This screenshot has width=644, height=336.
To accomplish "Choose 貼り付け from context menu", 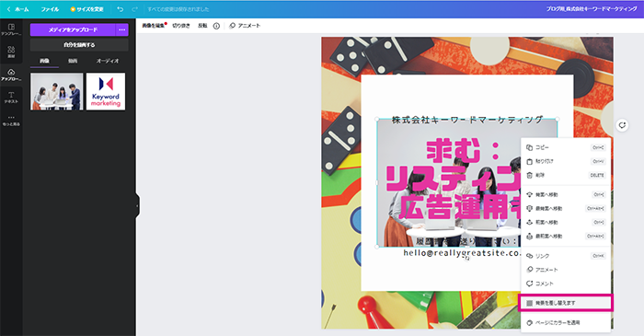I will (566, 161).
